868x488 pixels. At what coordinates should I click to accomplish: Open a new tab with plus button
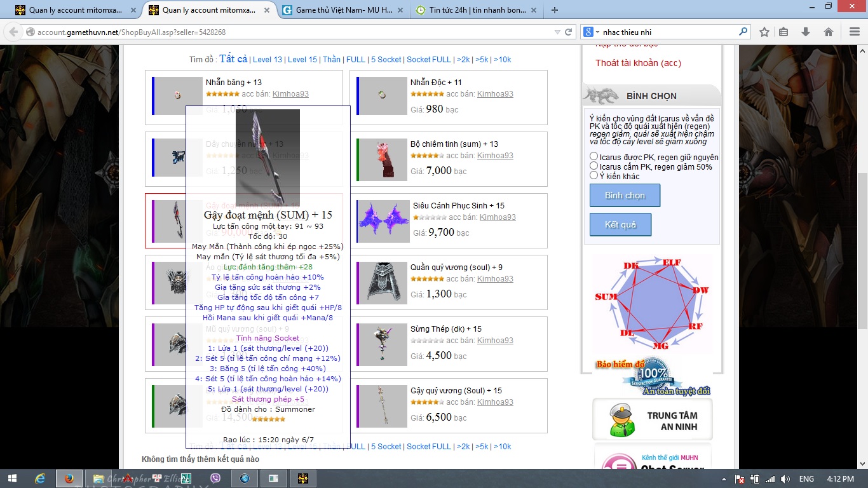click(555, 10)
